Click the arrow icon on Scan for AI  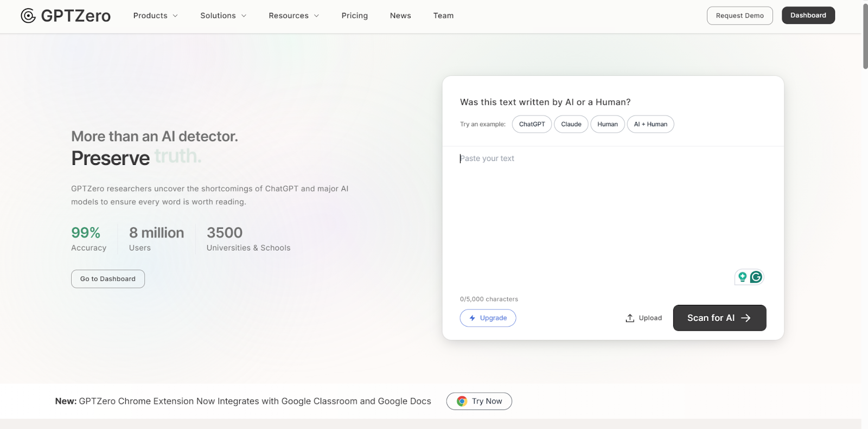coord(746,318)
